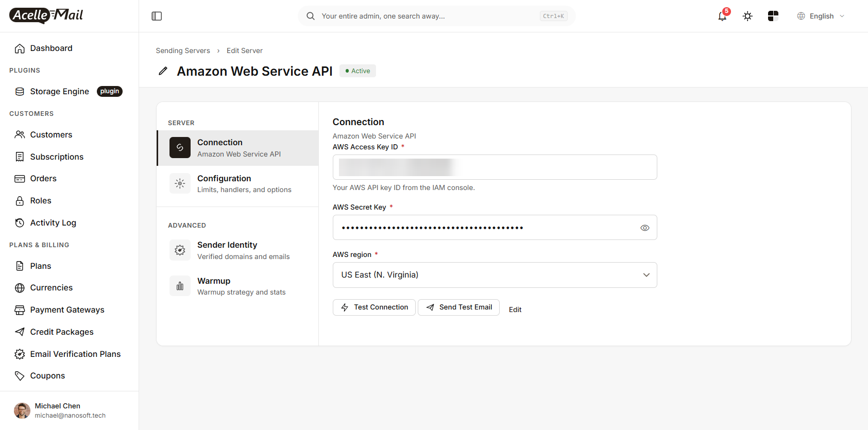Open notifications bell

coord(722,16)
